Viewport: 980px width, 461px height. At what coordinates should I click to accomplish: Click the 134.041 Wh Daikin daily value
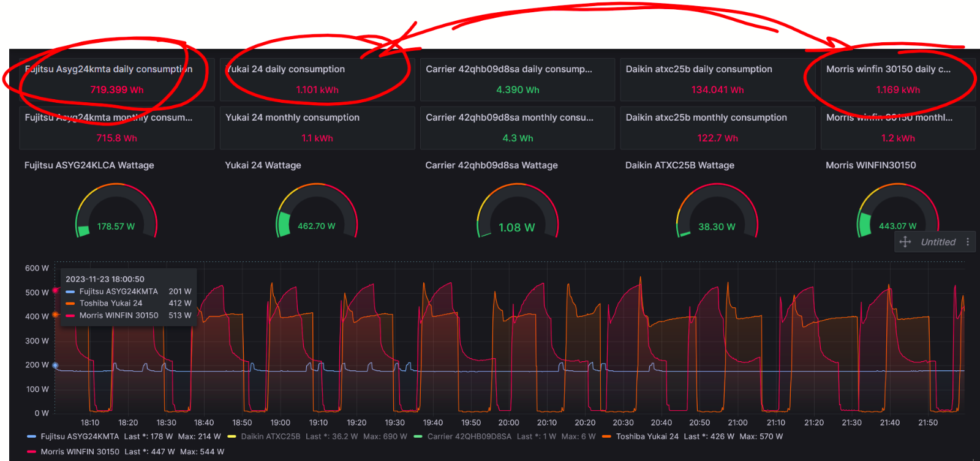[717, 90]
